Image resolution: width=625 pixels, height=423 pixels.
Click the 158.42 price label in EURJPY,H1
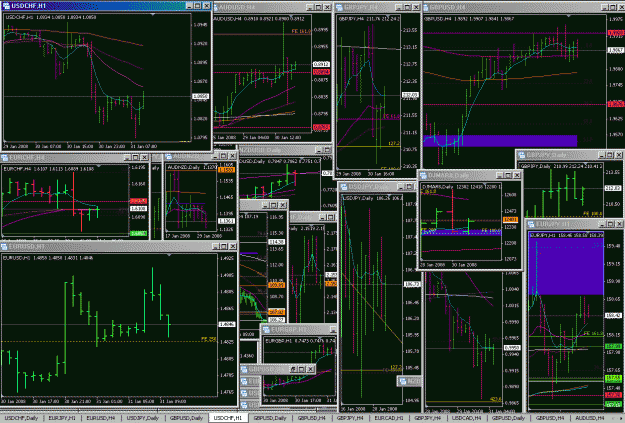(613, 315)
